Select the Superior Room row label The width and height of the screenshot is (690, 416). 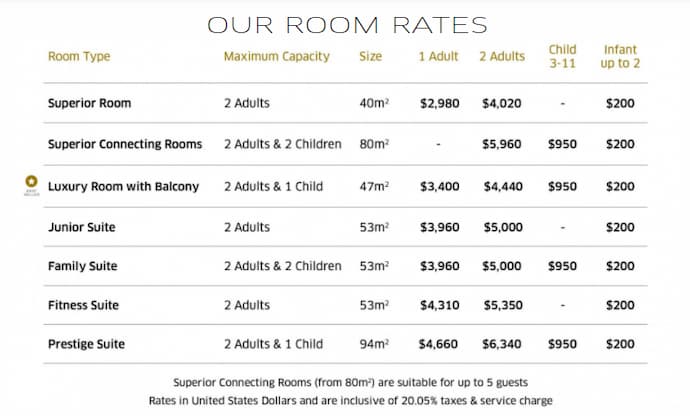[89, 104]
